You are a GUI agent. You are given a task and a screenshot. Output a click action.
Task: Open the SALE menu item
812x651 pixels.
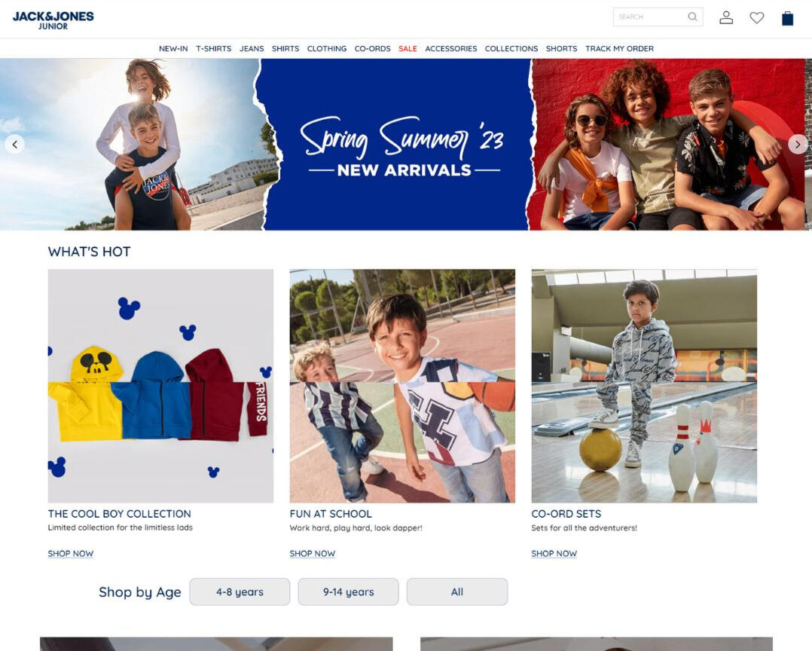point(408,49)
